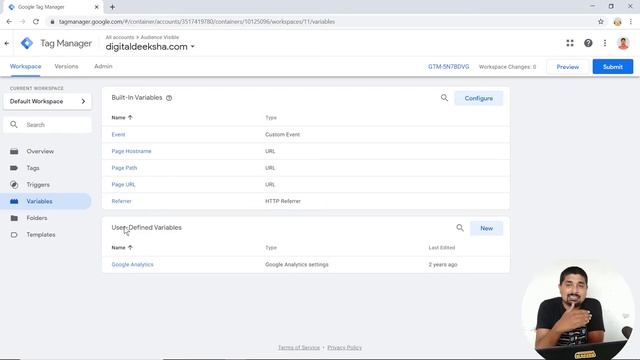Viewport: 640px width, 360px height.
Task: Close the Google Tag Manager tab
Action: (97, 7)
